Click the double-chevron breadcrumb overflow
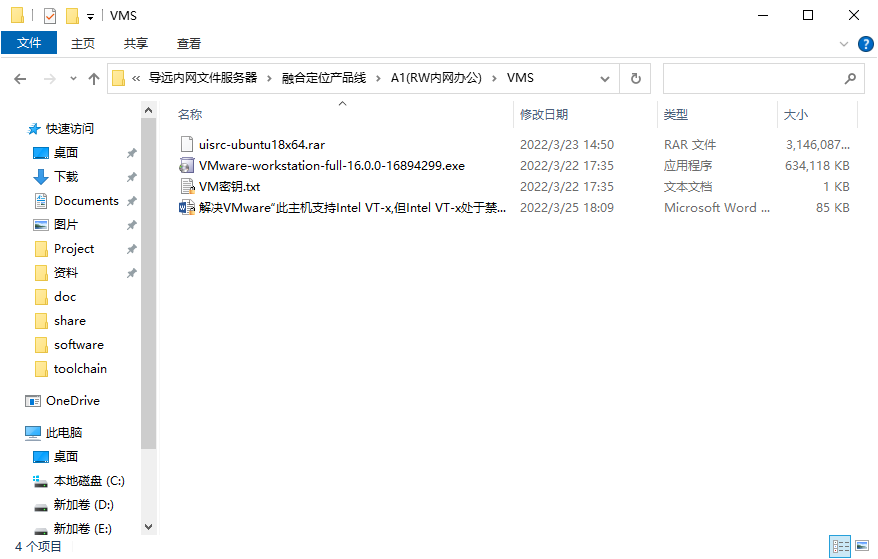 [136, 78]
